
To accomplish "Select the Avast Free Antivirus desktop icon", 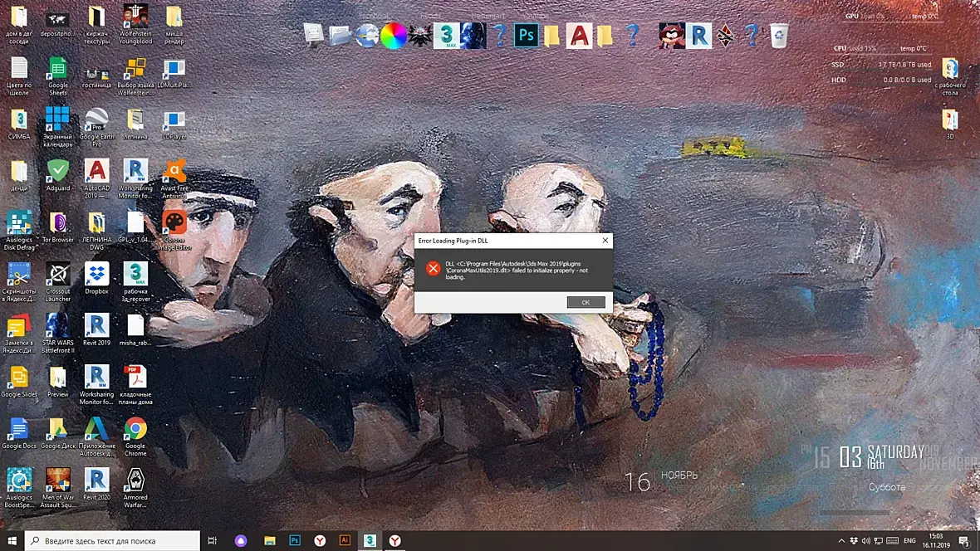I will [174, 178].
